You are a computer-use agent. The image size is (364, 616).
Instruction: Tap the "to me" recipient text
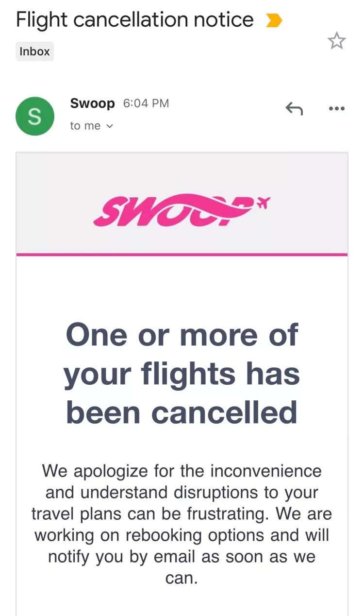[x=85, y=126]
